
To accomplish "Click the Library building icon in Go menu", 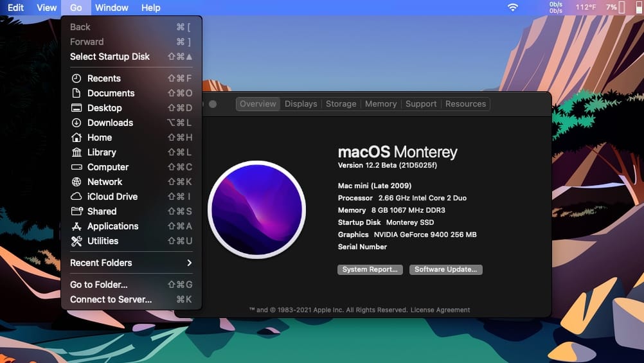I will 76,152.
